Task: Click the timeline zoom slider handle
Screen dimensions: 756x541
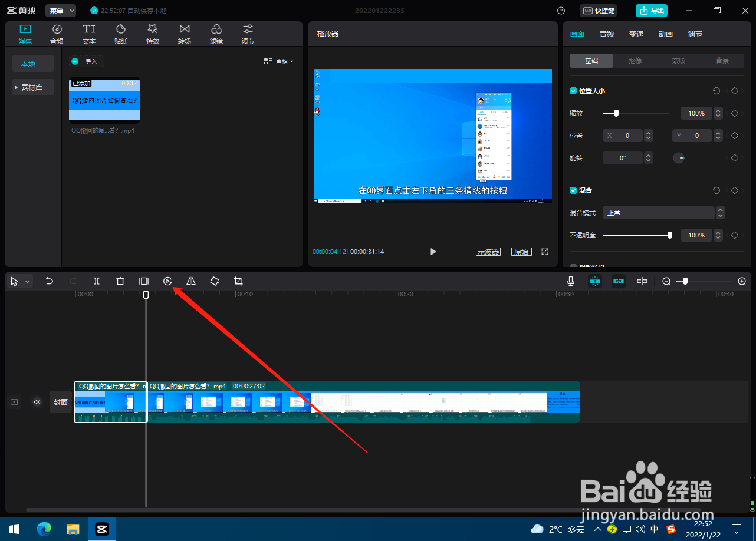Action: [x=685, y=281]
